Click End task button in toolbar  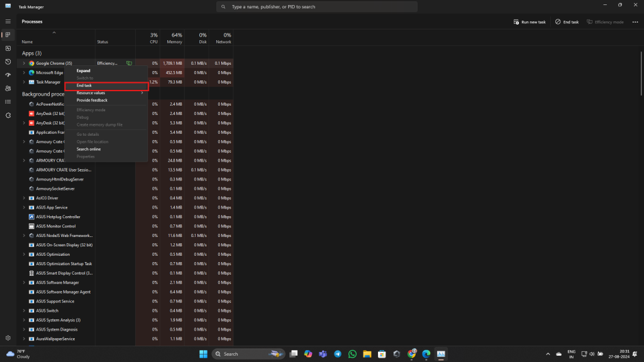pyautogui.click(x=567, y=22)
